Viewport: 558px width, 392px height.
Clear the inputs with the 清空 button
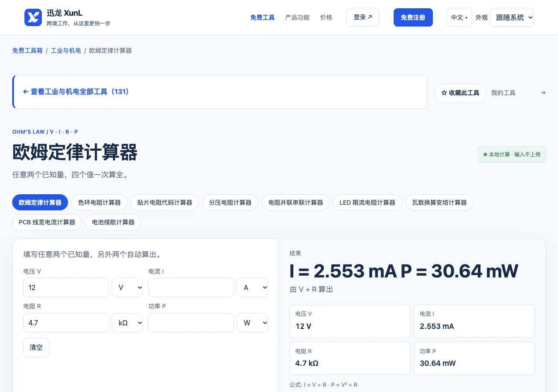[36, 347]
